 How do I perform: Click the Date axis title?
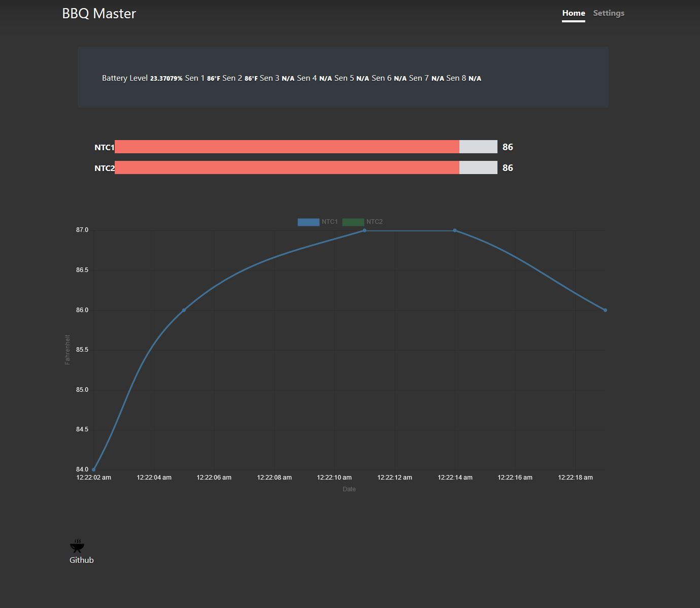pyautogui.click(x=349, y=489)
